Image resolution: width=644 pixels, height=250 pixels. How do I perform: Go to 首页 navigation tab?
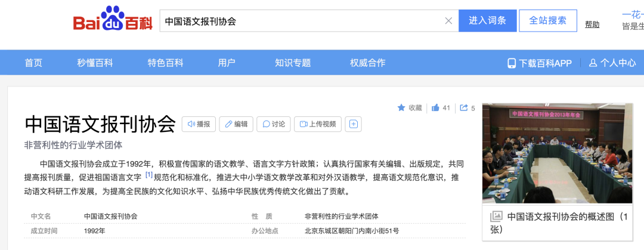(x=33, y=63)
